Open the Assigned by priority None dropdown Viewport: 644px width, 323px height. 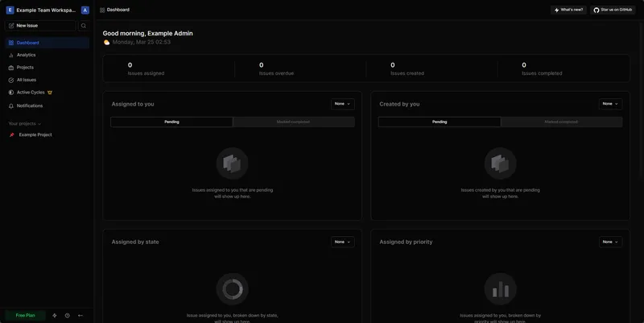(x=610, y=242)
